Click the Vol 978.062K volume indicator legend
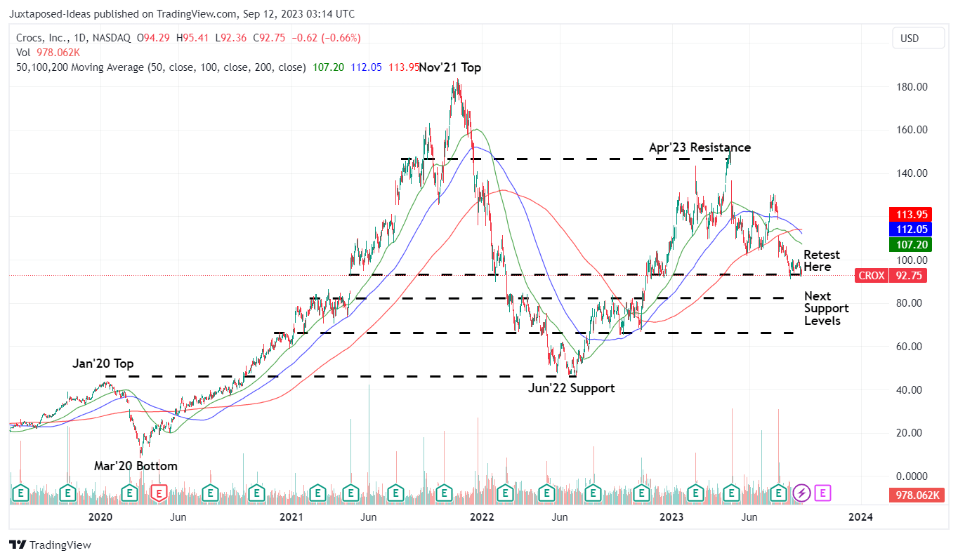The width and height of the screenshot is (958, 560). click(48, 53)
